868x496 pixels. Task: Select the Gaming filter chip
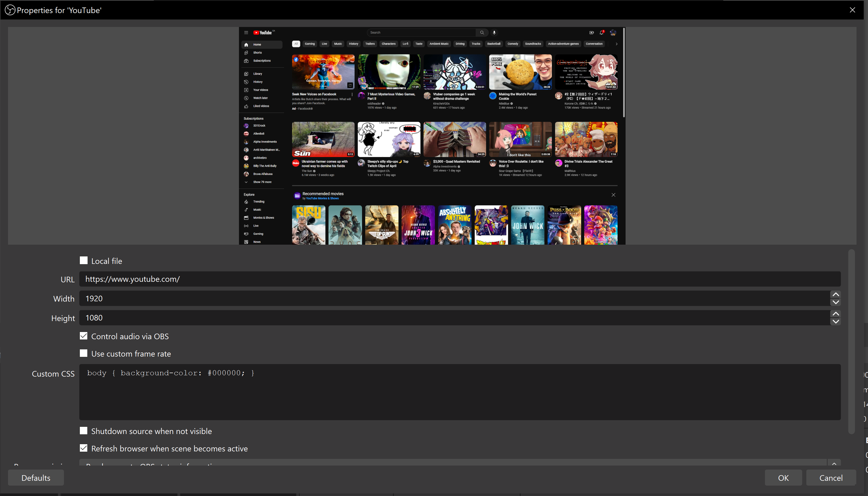coord(309,44)
